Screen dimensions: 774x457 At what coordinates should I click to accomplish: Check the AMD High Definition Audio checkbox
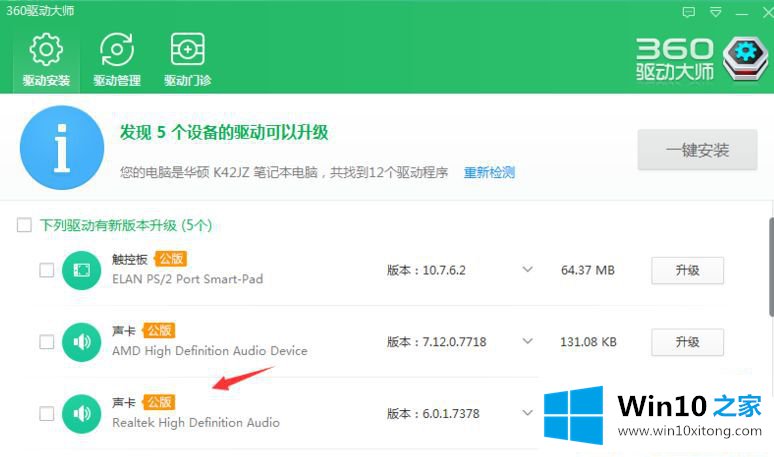click(46, 342)
